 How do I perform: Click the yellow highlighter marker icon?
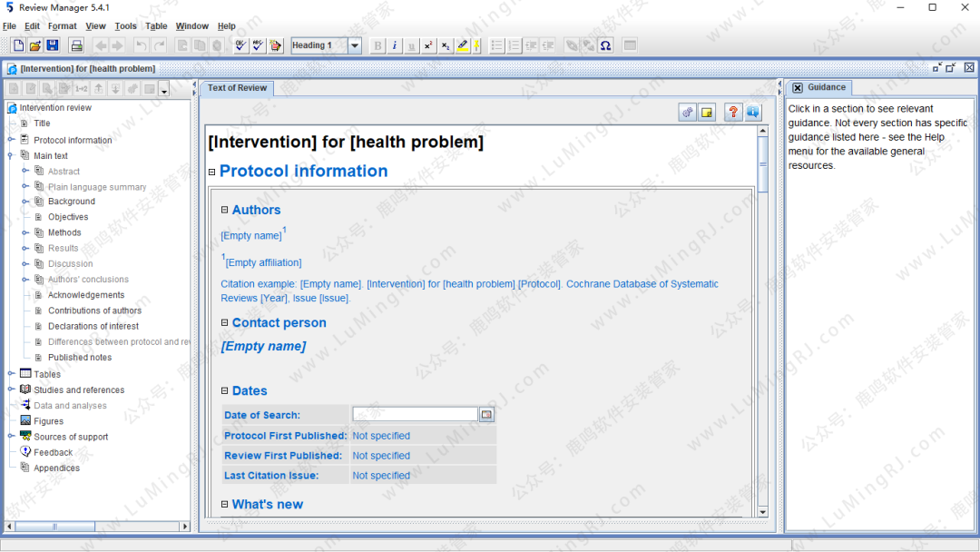463,45
